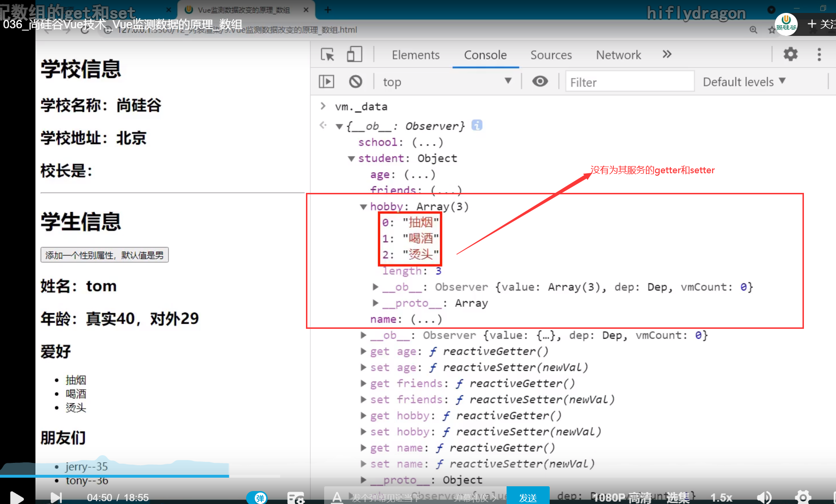Viewport: 836px width, 504px height.
Task: Click the 添加一个性别属性 button
Action: point(104,255)
